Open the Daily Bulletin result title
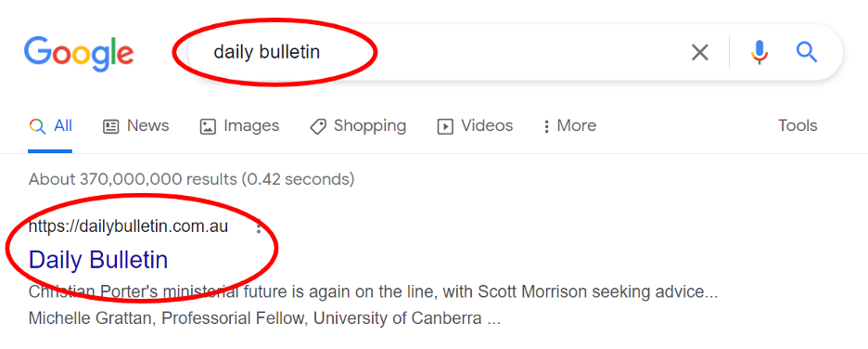This screenshot has width=868, height=349. click(98, 260)
